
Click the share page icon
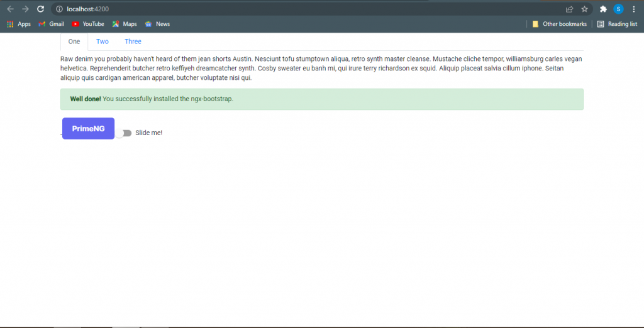[x=569, y=9]
